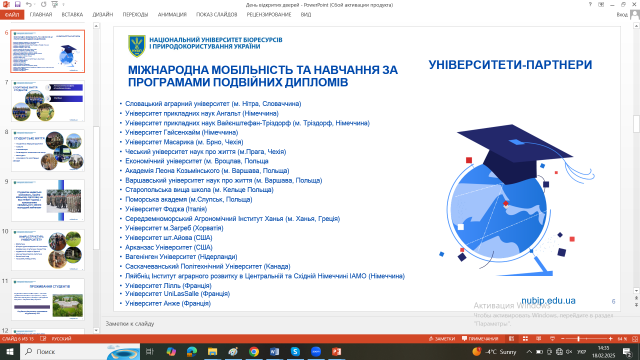Click the zoom slider handle

(578, 339)
